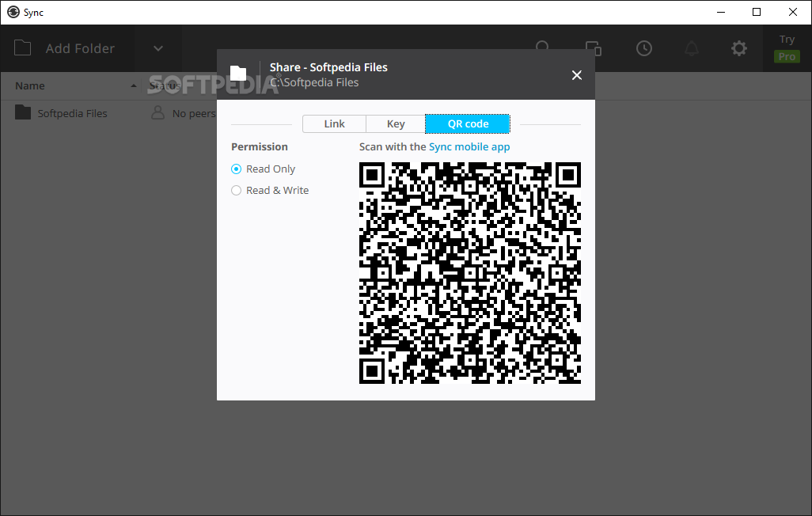Viewport: 812px width, 516px height.
Task: Open the search icon in toolbar
Action: pos(542,47)
